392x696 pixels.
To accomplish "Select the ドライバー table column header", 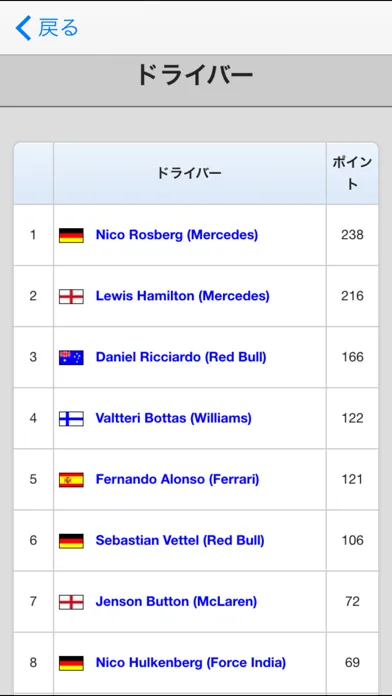I will [190, 174].
